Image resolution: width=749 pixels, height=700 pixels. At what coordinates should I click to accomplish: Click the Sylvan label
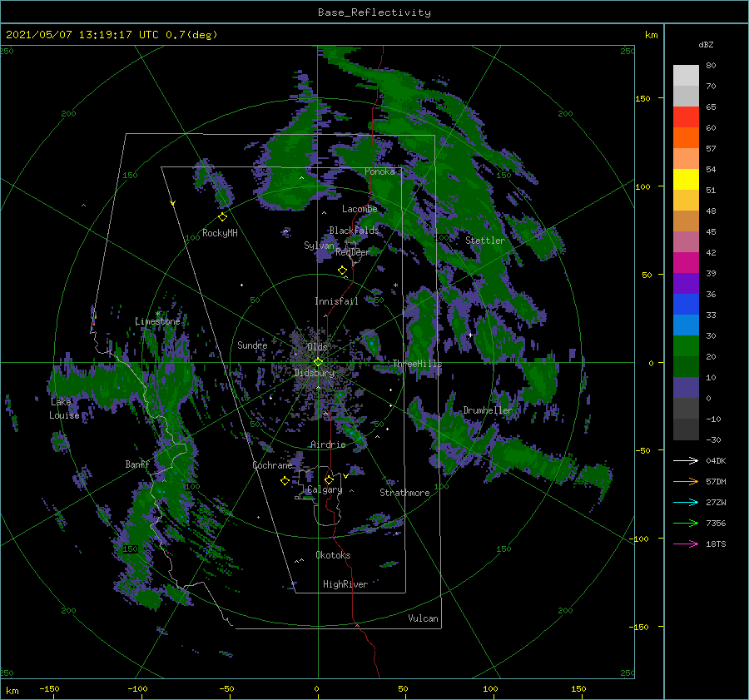(319, 246)
